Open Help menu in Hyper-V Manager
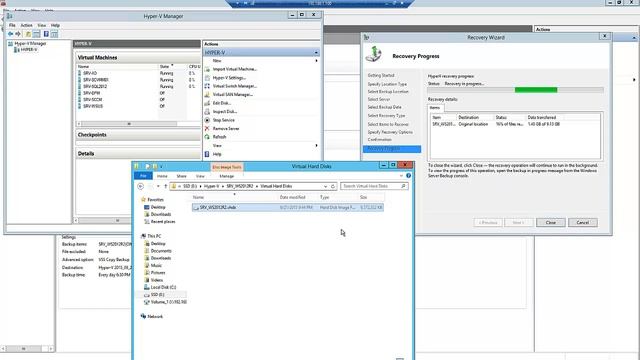This screenshot has height=360, width=640. [x=55, y=25]
